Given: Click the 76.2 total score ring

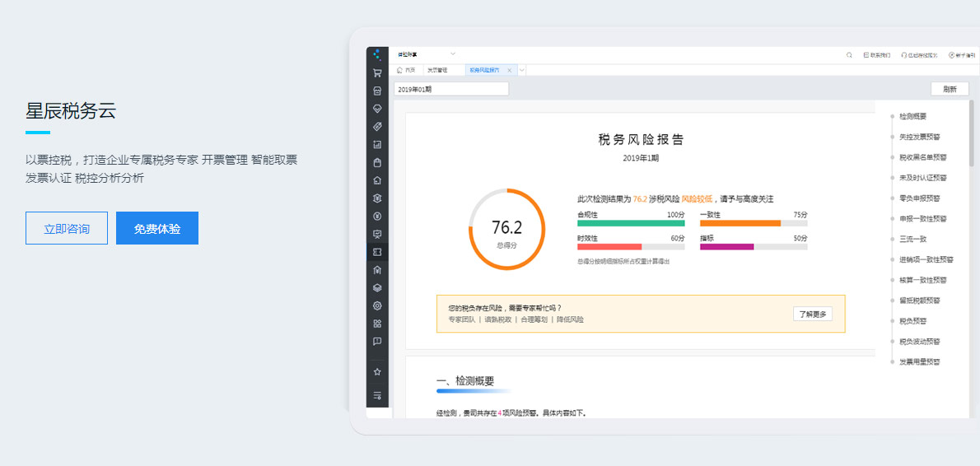Looking at the screenshot, I should (506, 229).
